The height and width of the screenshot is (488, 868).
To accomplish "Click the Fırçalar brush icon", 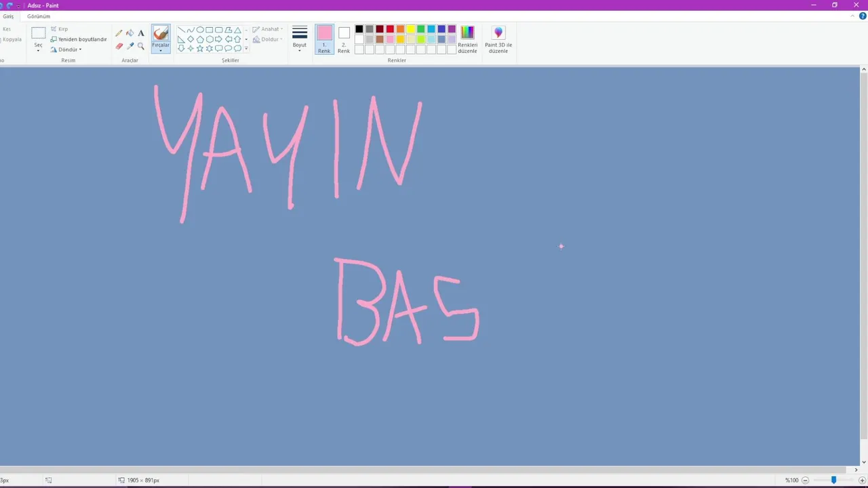I will click(x=161, y=33).
